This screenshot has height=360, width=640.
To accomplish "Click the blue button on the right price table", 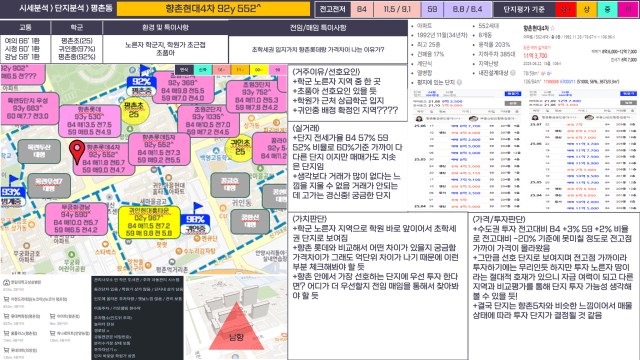I will [x=628, y=94].
